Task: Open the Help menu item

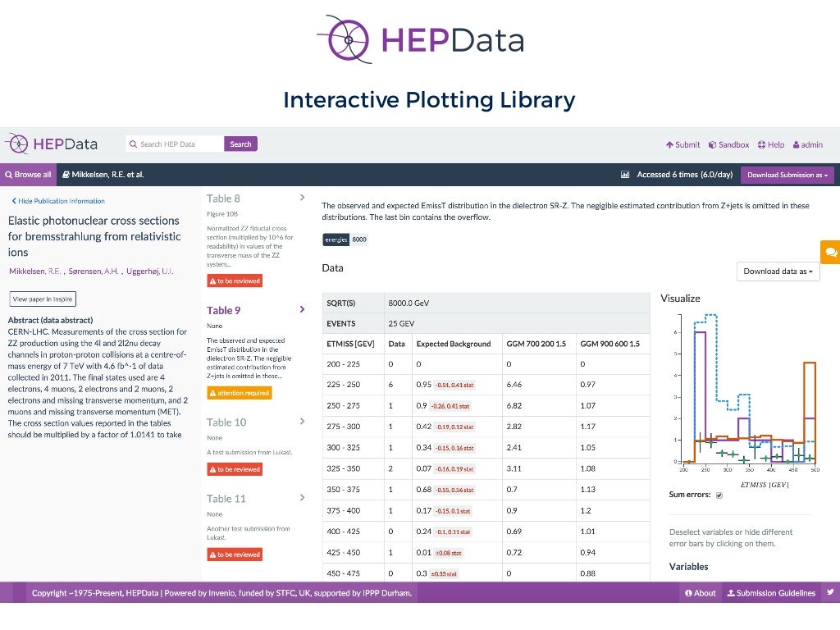Action: tap(771, 144)
